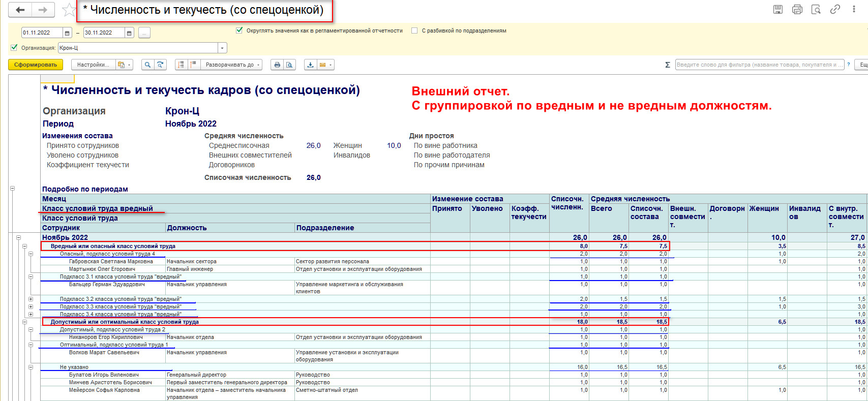
Task: Select cell 'Волков Марат Савельевич'
Action: click(103, 356)
